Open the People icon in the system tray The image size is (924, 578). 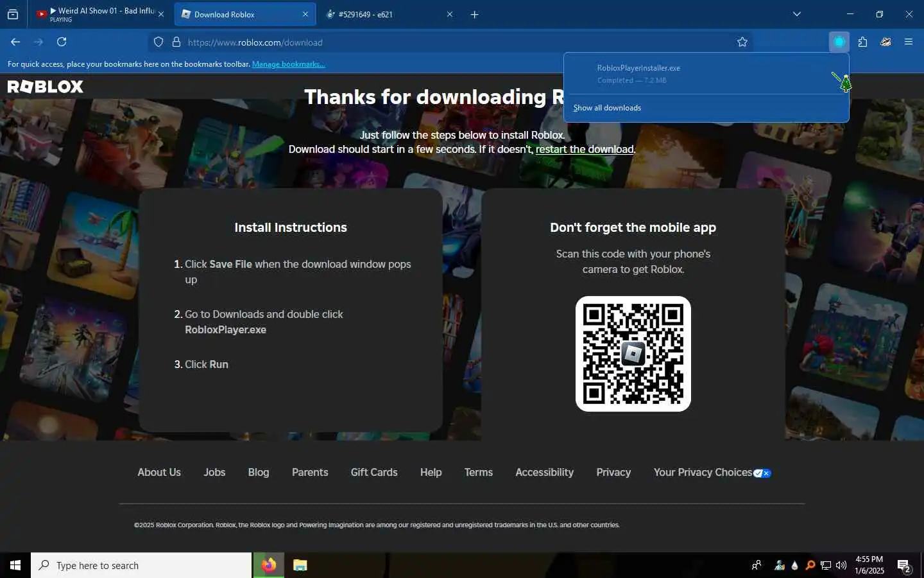[x=757, y=565]
